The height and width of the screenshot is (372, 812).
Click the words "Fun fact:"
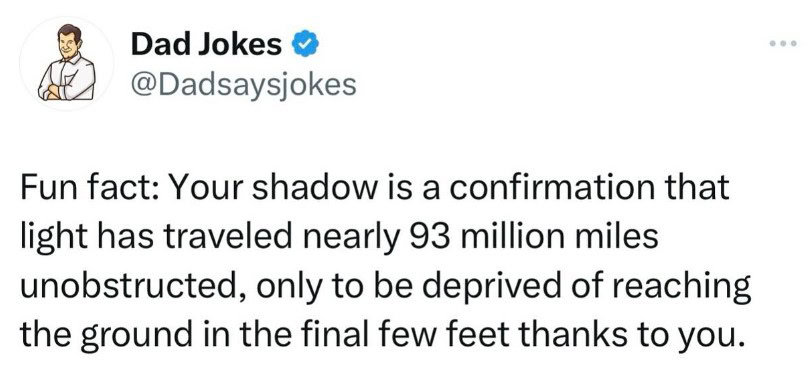pyautogui.click(x=87, y=189)
